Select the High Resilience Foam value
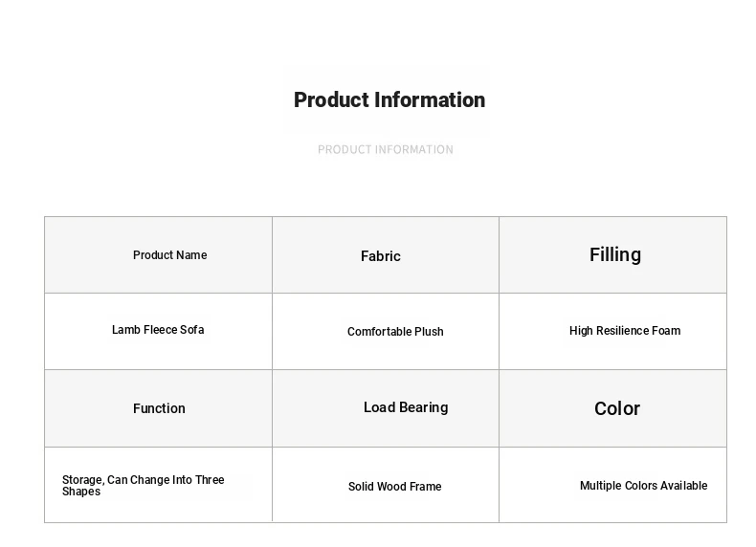The width and height of the screenshot is (756, 547). point(624,331)
